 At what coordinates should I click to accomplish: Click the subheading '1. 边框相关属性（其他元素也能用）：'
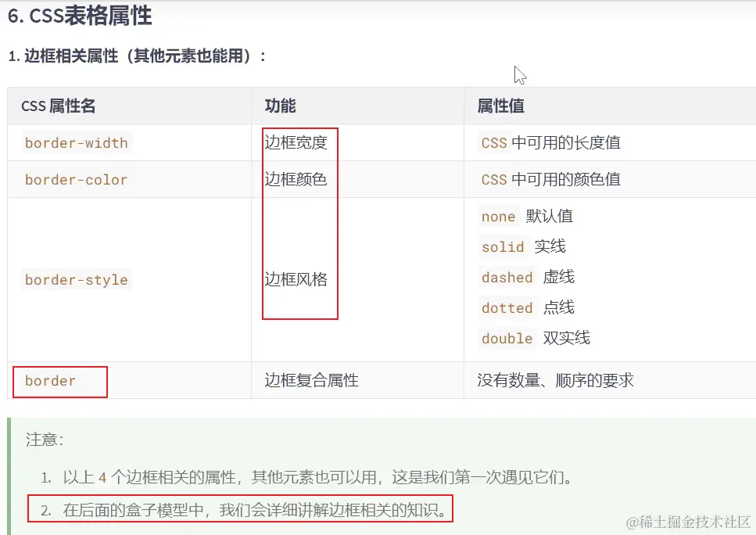pyautogui.click(x=137, y=56)
